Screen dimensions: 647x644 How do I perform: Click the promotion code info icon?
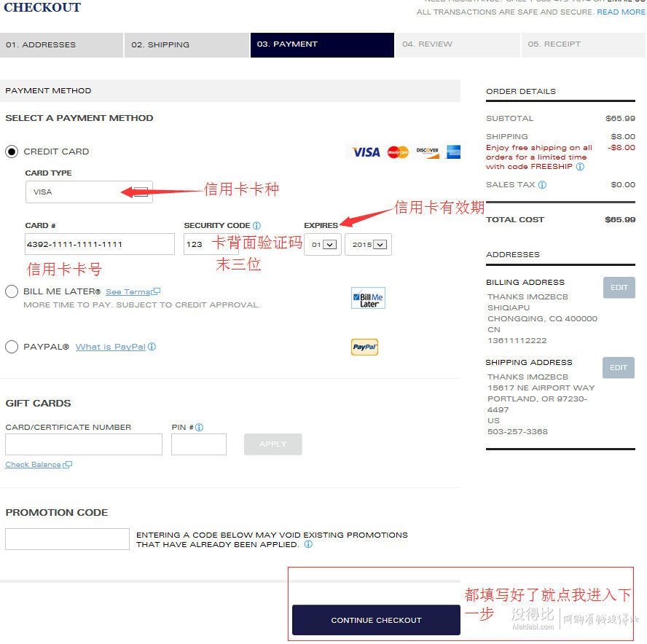click(x=308, y=544)
